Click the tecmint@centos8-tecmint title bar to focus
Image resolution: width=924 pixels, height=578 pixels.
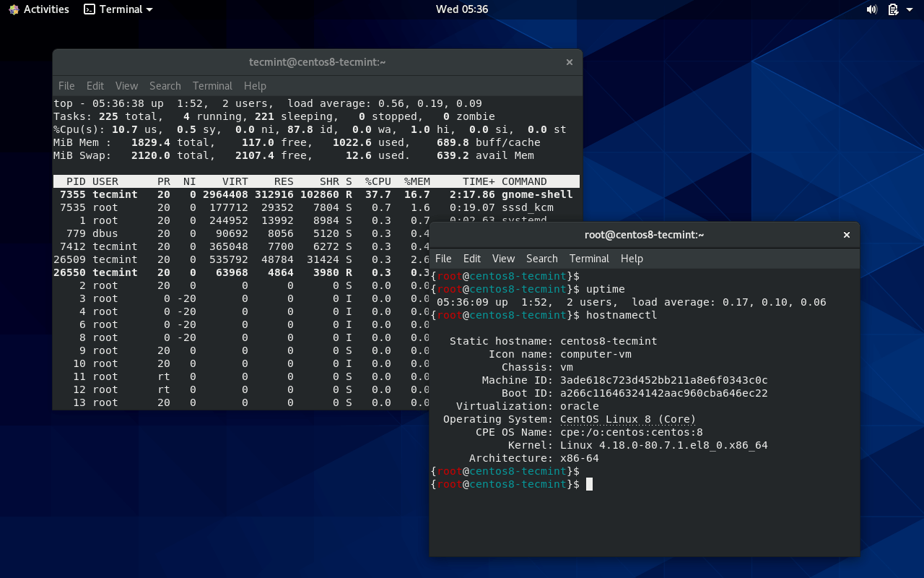(x=316, y=62)
